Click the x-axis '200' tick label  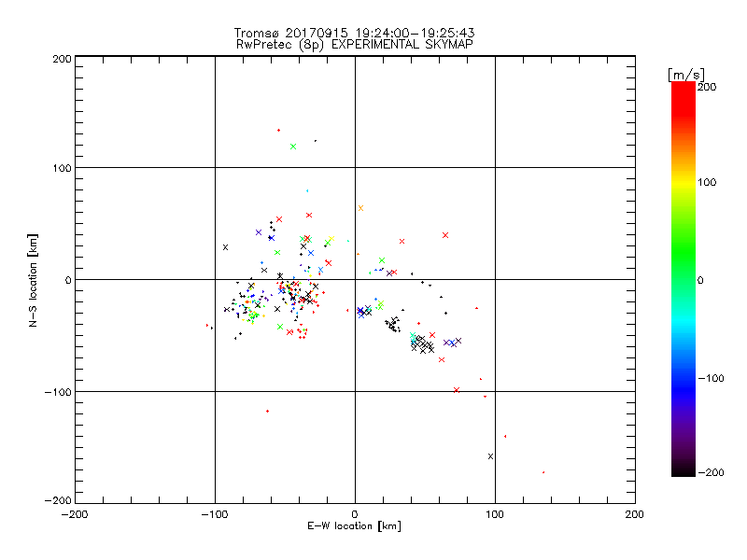tap(635, 514)
